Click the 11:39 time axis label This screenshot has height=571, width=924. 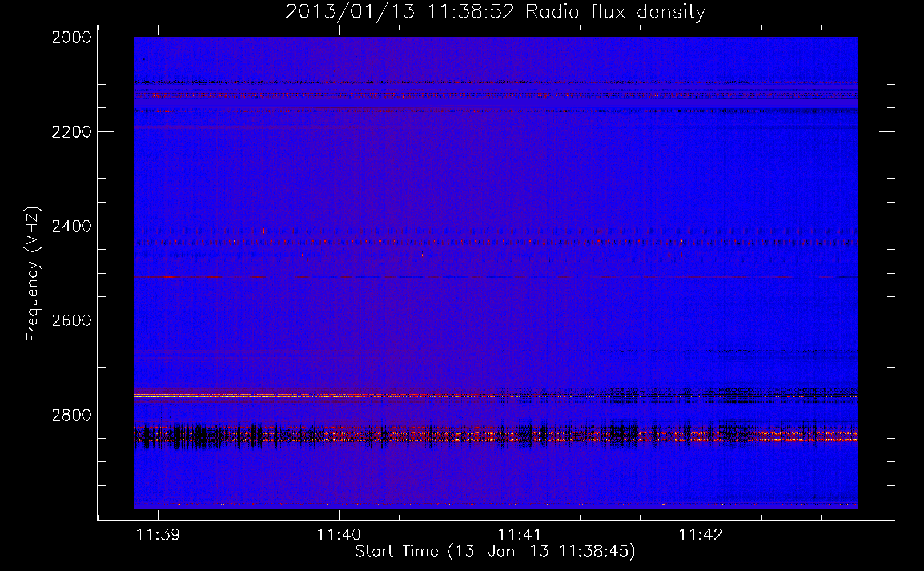(x=158, y=535)
